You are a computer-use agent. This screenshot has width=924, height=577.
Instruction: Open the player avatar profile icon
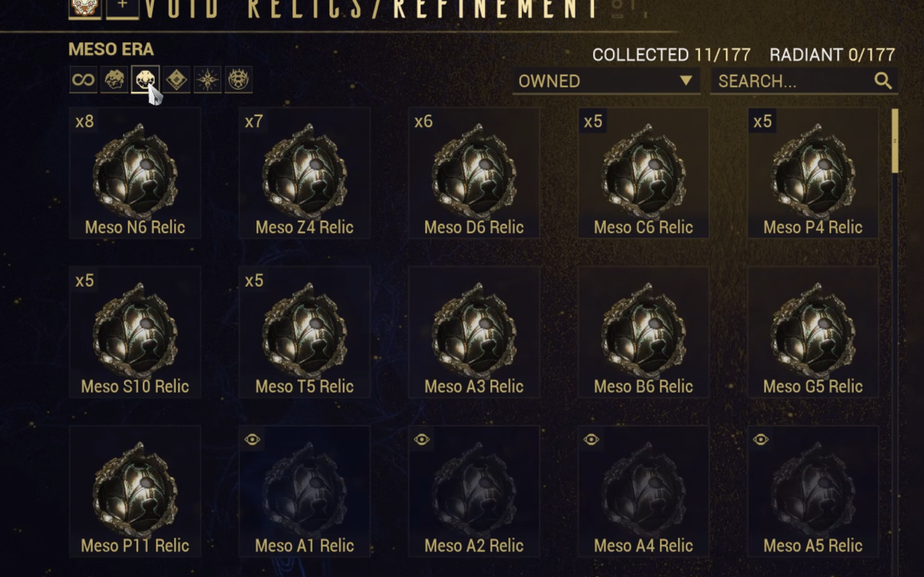[84, 7]
